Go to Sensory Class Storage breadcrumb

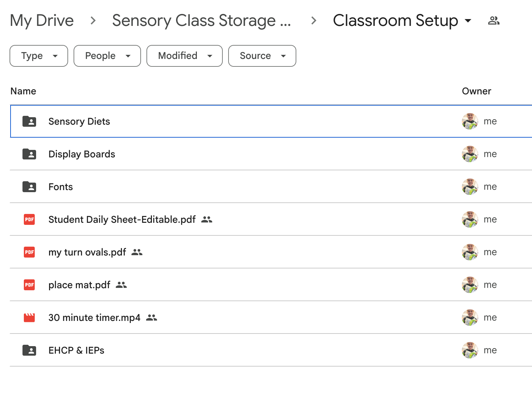pyautogui.click(x=202, y=20)
